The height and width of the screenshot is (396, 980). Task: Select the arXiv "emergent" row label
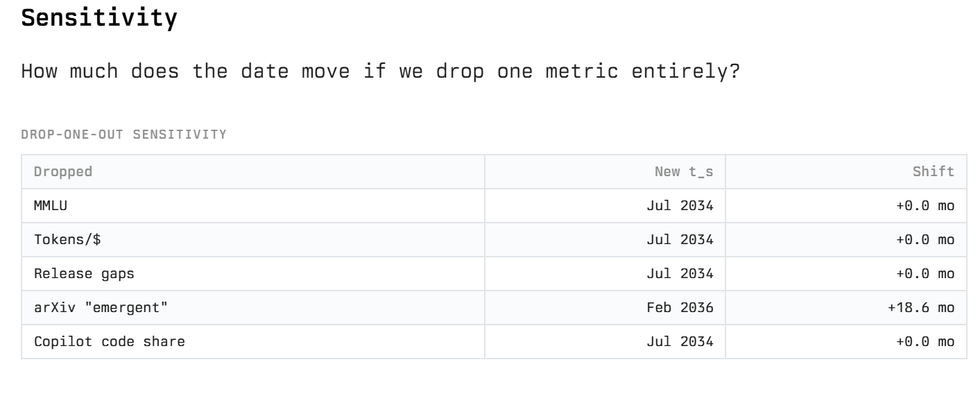pos(101,308)
